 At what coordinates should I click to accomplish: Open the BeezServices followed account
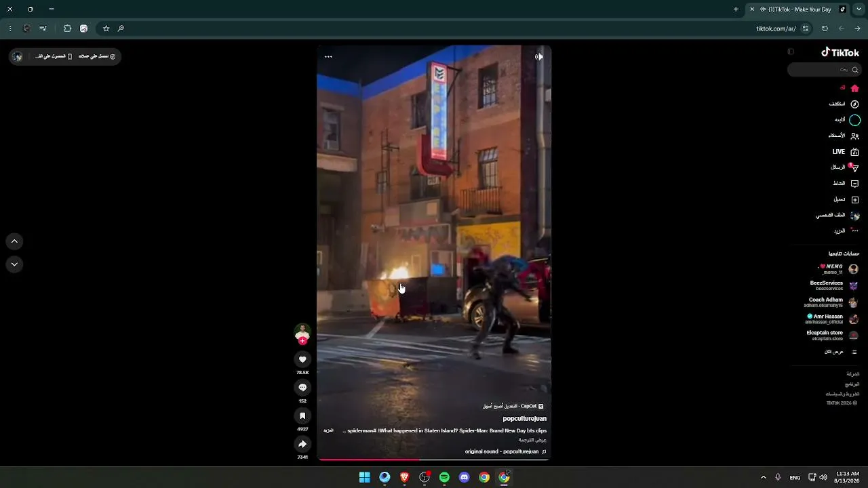click(x=834, y=285)
